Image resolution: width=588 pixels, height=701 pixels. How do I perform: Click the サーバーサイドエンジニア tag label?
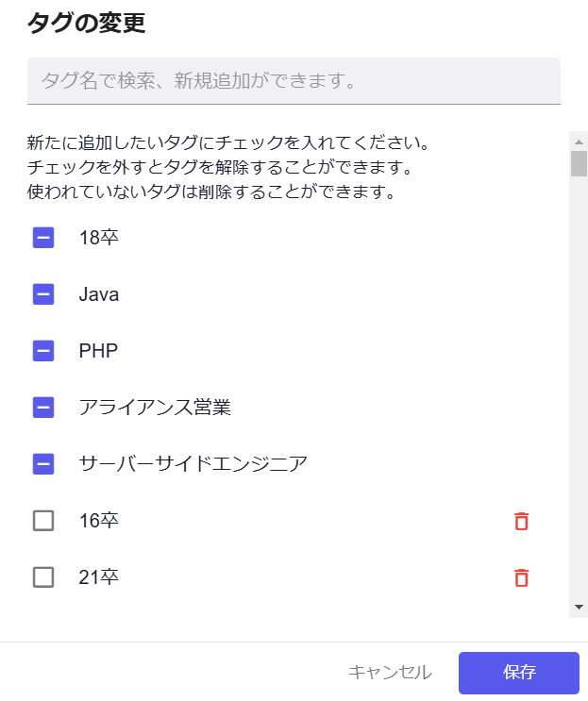pyautogui.click(x=193, y=464)
